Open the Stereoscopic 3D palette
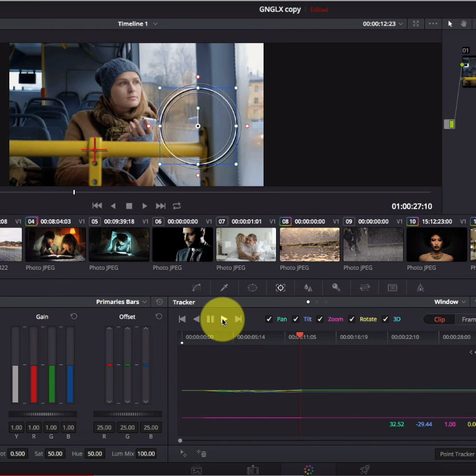The height and width of the screenshot is (476, 476). (393, 287)
